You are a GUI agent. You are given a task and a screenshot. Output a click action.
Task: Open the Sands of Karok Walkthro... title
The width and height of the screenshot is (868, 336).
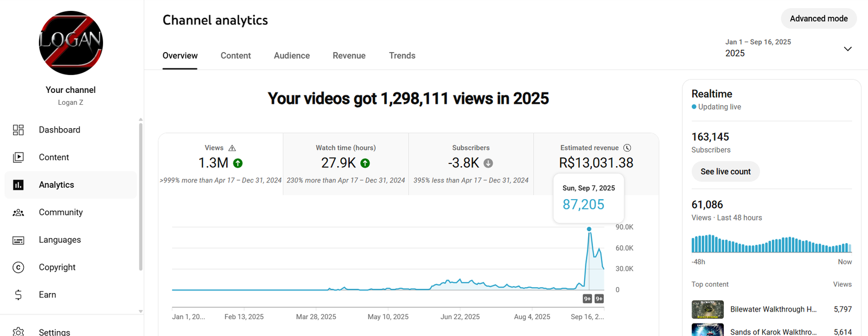pyautogui.click(x=773, y=332)
